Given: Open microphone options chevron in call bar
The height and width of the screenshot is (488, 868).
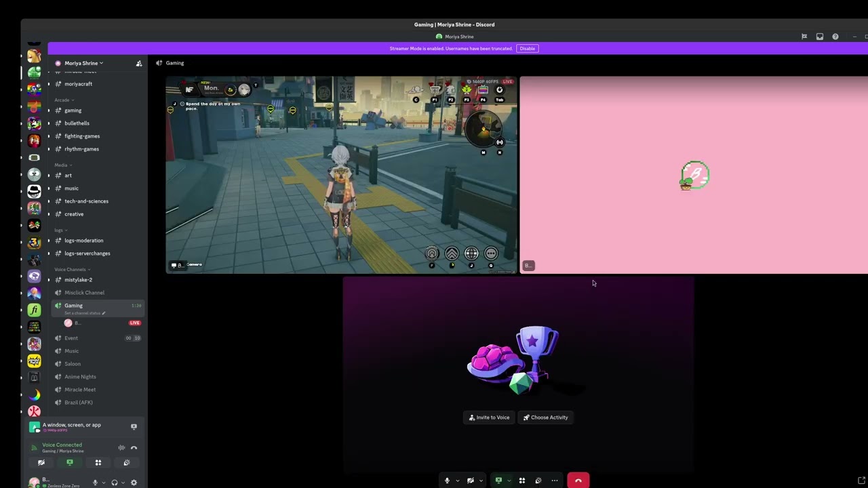Looking at the screenshot, I should coord(457,481).
